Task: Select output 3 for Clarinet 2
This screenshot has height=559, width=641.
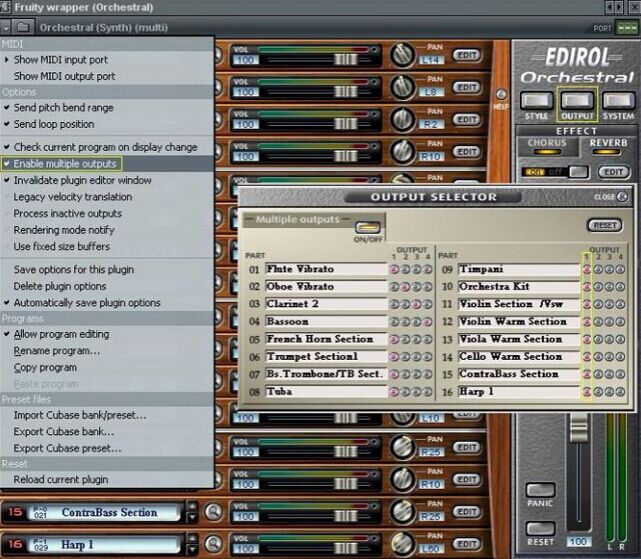Action: point(416,304)
